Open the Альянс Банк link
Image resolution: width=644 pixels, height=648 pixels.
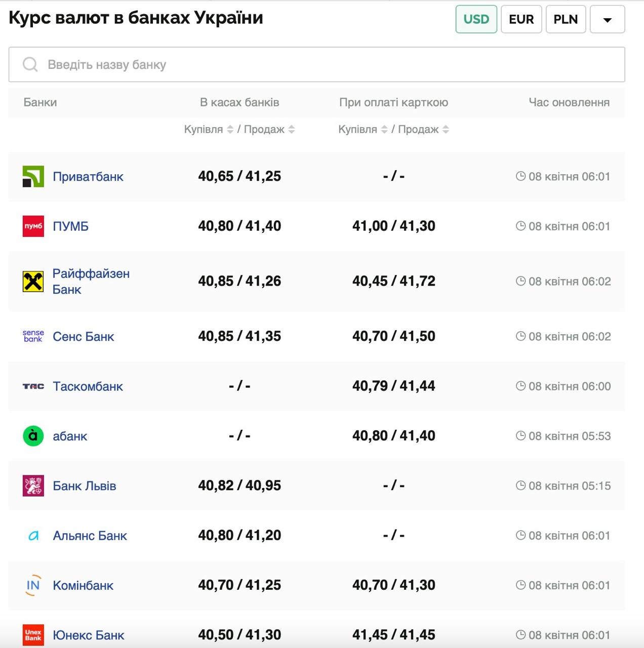pos(90,536)
